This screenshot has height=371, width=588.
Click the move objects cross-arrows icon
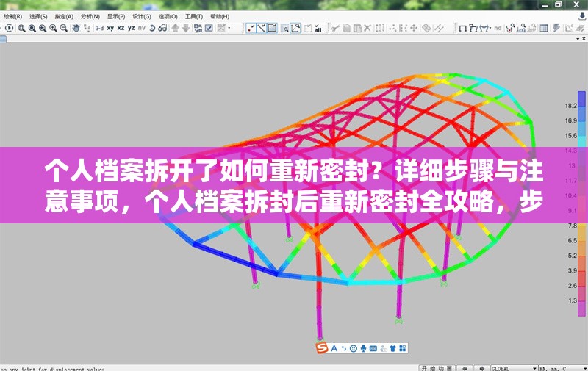[x=414, y=28]
